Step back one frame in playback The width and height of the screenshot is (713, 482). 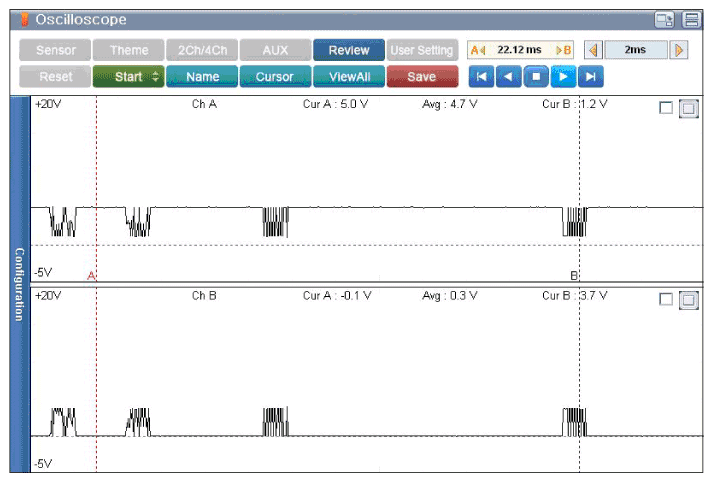[x=508, y=76]
